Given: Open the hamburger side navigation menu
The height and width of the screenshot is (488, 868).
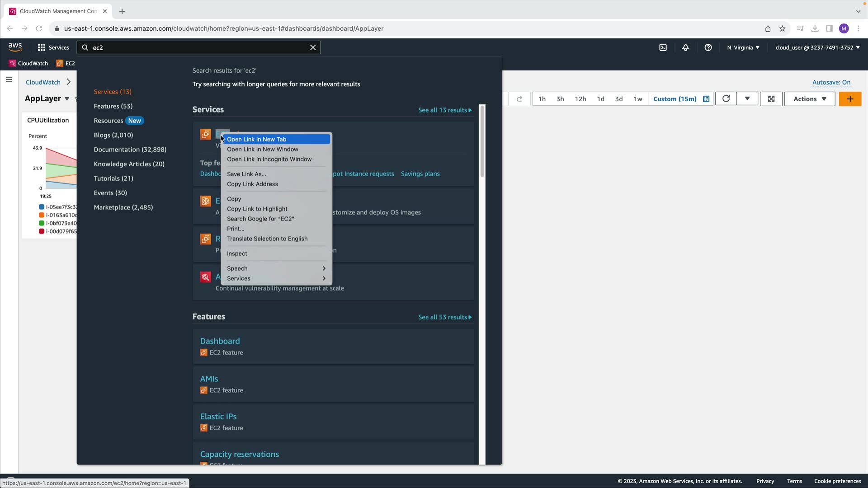Looking at the screenshot, I should coord(9,80).
